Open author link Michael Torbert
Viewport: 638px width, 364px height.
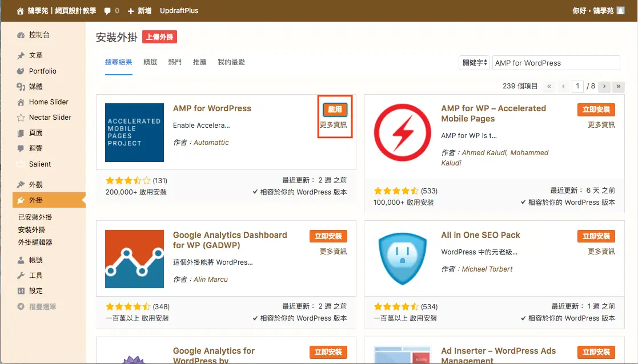tap(487, 269)
